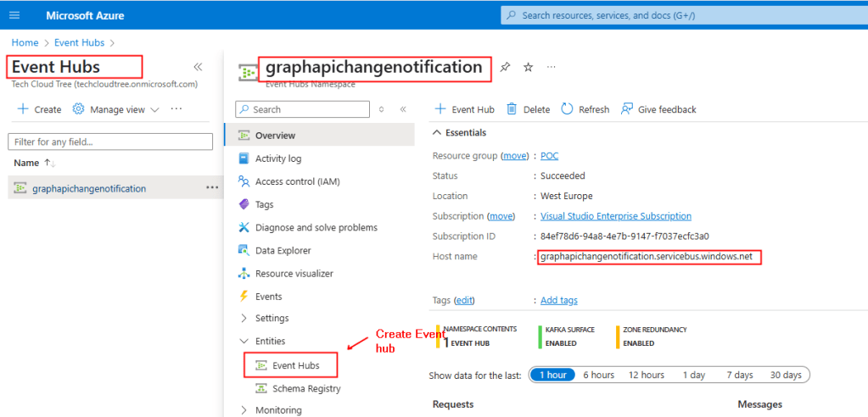Select the 1 hour time range
Image resolution: width=868 pixels, height=417 pixels.
(552, 375)
